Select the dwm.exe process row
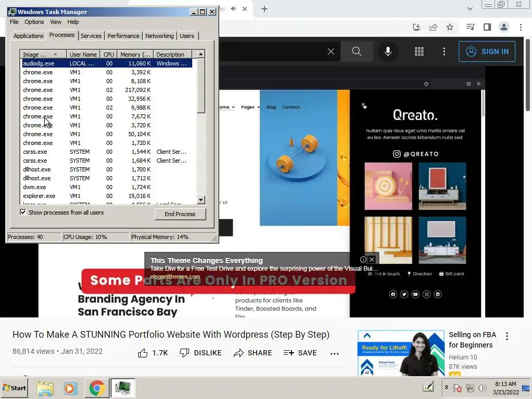532x399 pixels. 107,187
